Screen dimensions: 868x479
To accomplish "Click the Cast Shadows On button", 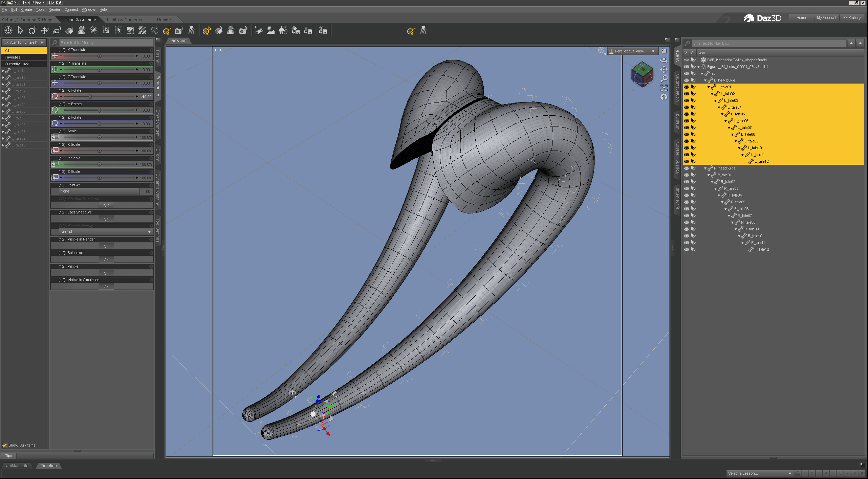I will pos(106,219).
